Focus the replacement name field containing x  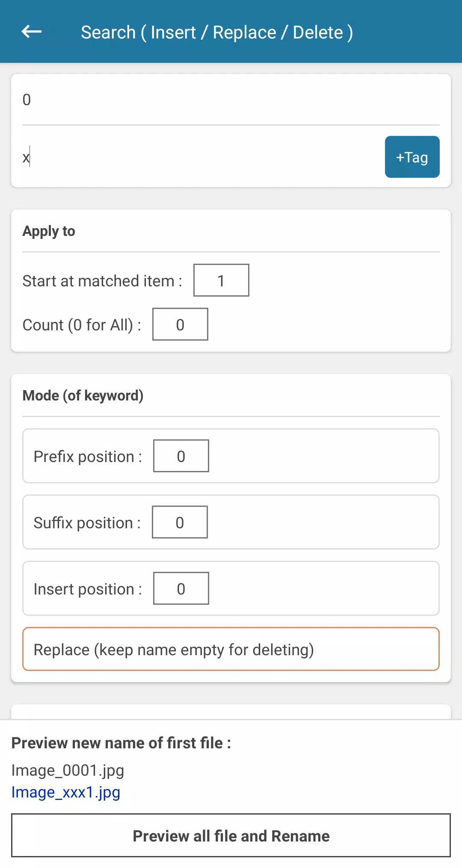pos(201,157)
